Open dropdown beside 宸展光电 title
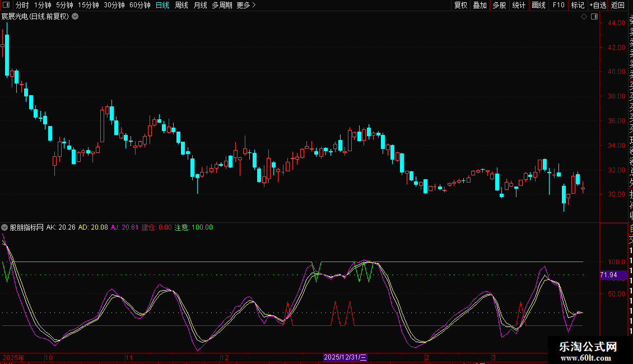 click(75, 17)
